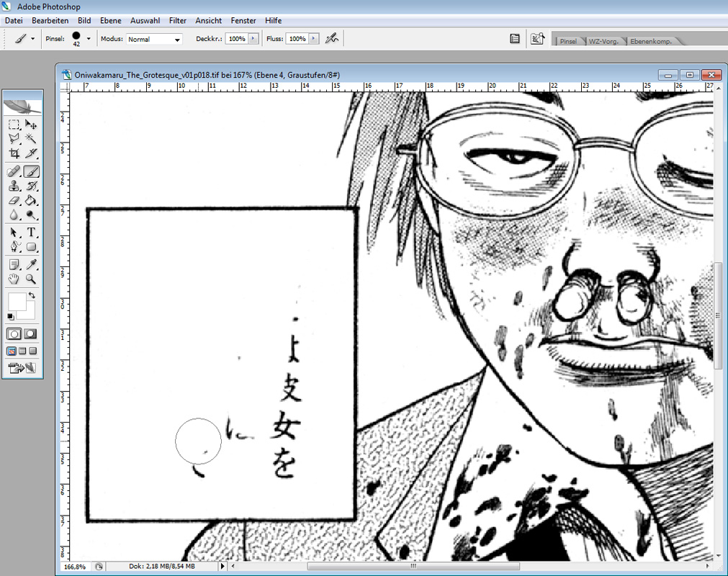The width and height of the screenshot is (728, 576).
Task: Click the feather logo at toolbox top
Action: point(22,107)
